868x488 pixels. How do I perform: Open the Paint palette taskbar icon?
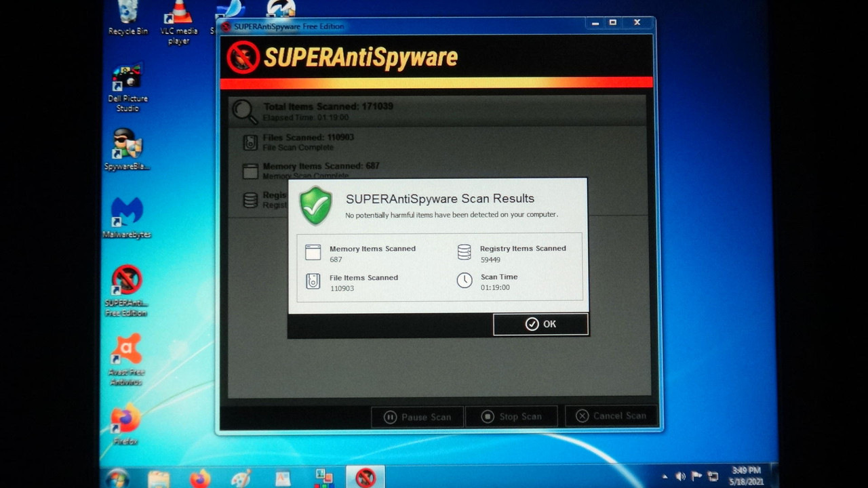[241, 479]
